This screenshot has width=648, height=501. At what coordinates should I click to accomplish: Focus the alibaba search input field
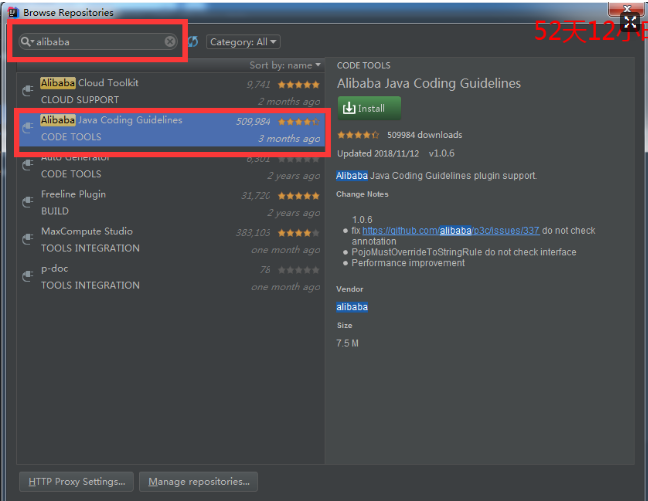coord(99,41)
